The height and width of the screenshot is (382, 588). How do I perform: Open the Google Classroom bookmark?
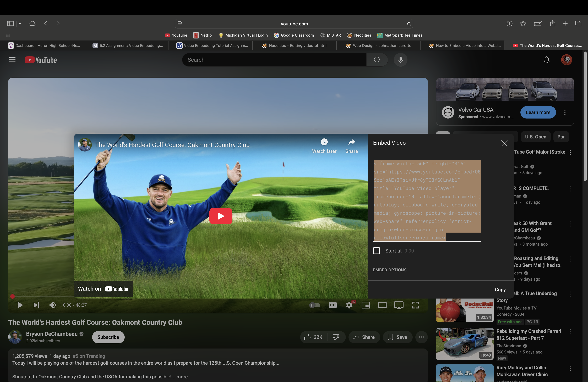click(294, 35)
